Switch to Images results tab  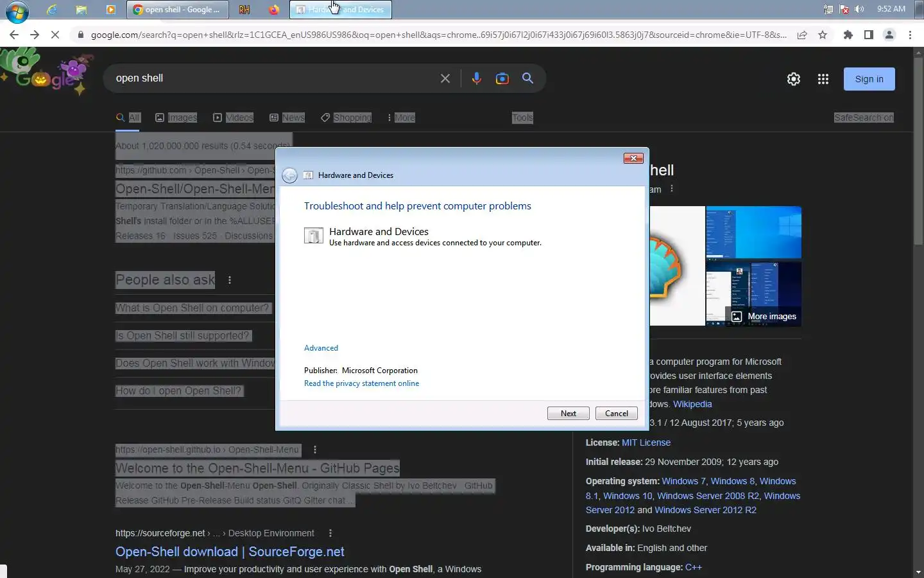coord(176,118)
